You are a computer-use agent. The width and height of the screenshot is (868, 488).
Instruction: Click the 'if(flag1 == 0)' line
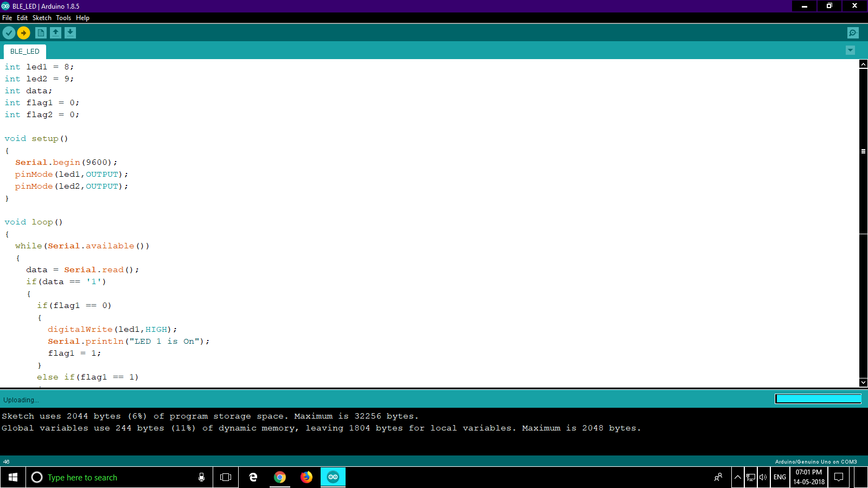74,305
